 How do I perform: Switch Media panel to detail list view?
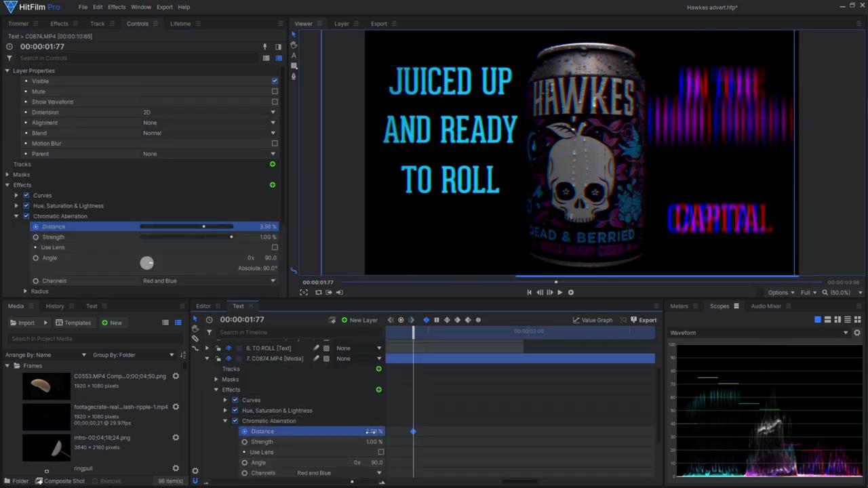coord(178,323)
